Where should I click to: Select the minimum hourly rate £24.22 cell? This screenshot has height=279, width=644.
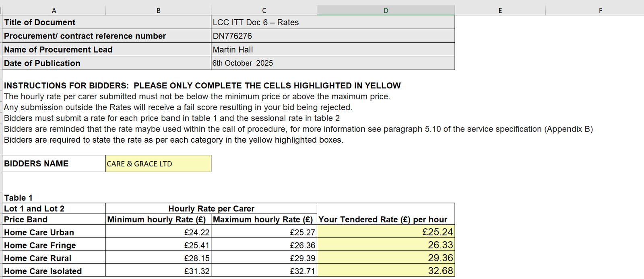point(158,232)
